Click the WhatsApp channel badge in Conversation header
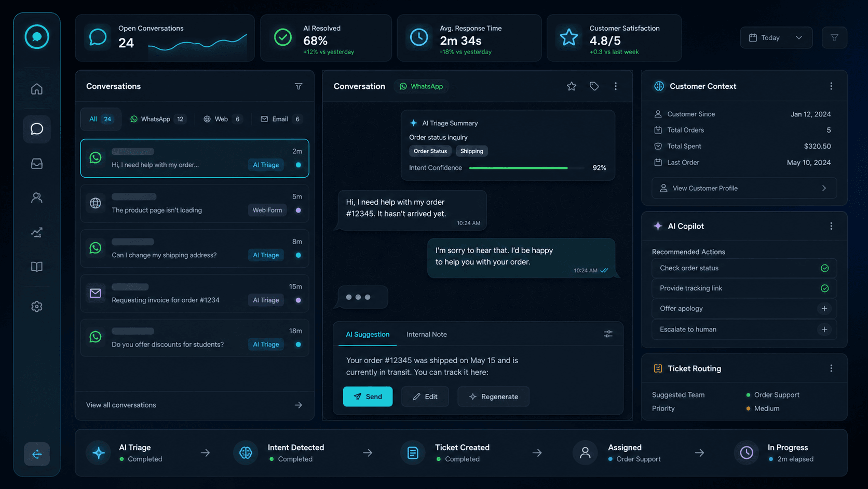Viewport: 868px width, 489px height. click(x=421, y=86)
